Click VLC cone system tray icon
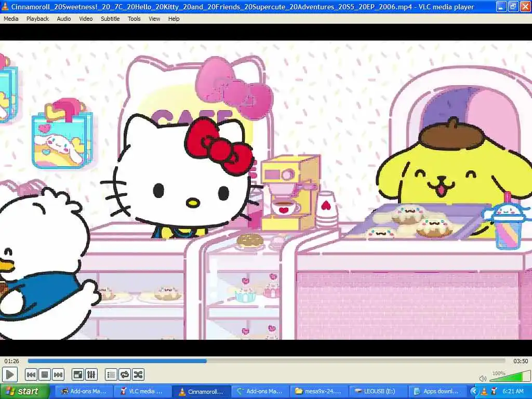The height and width of the screenshot is (399, 532). (x=484, y=392)
